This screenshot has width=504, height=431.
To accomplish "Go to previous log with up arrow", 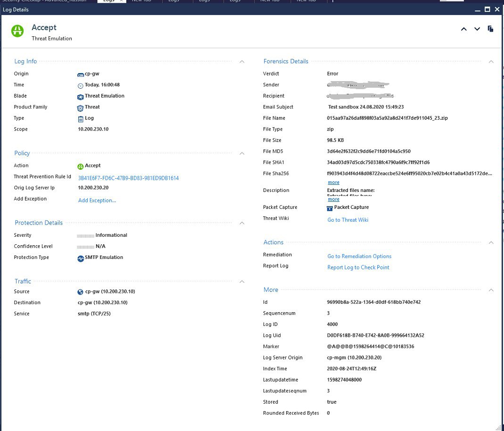I will tap(463, 29).
